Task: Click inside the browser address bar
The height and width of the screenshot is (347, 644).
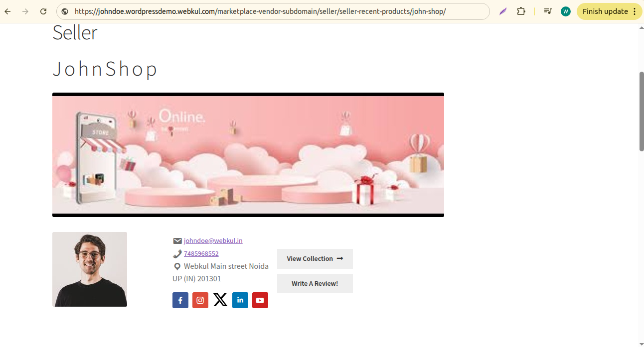Action: pyautogui.click(x=274, y=11)
